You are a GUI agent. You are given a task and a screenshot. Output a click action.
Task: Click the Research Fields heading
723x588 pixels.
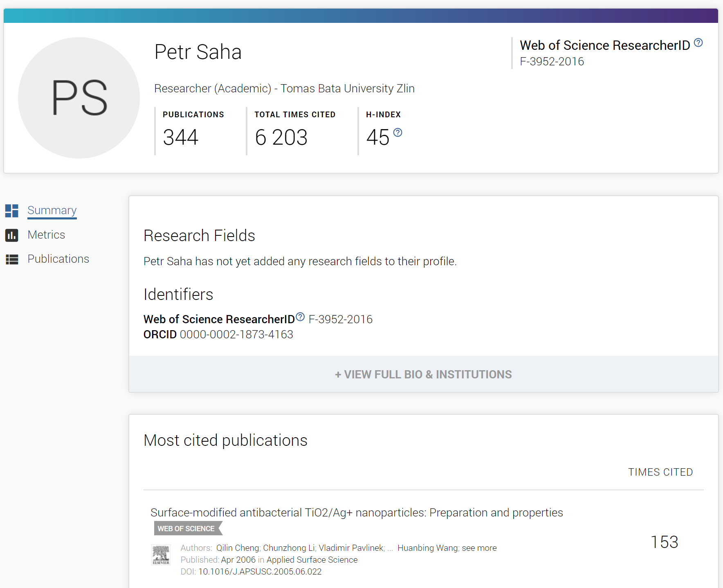coord(199,236)
